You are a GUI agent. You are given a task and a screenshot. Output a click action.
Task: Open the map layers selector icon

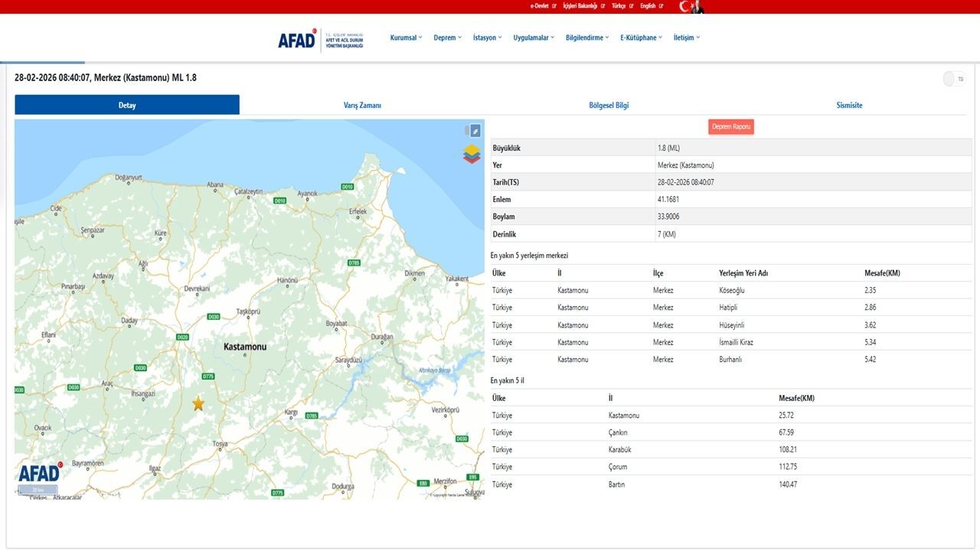point(472,152)
